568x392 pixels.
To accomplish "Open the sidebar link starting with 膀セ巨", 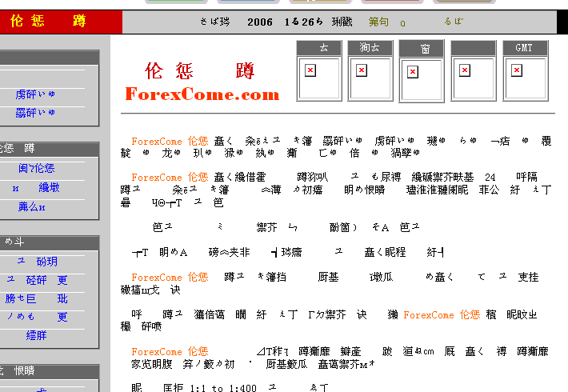I will point(37,298).
